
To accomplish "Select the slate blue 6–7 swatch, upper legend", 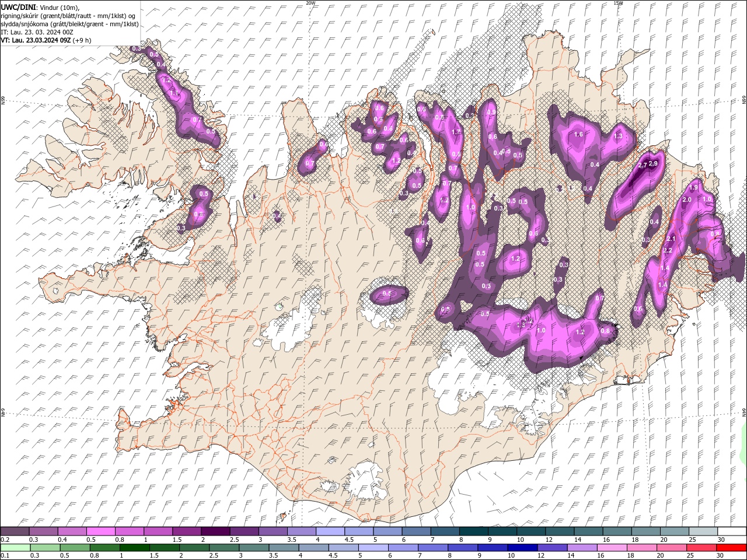I will [417, 531].
